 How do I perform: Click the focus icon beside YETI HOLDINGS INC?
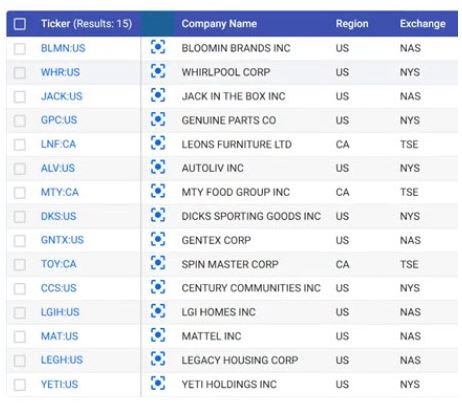pos(158,383)
